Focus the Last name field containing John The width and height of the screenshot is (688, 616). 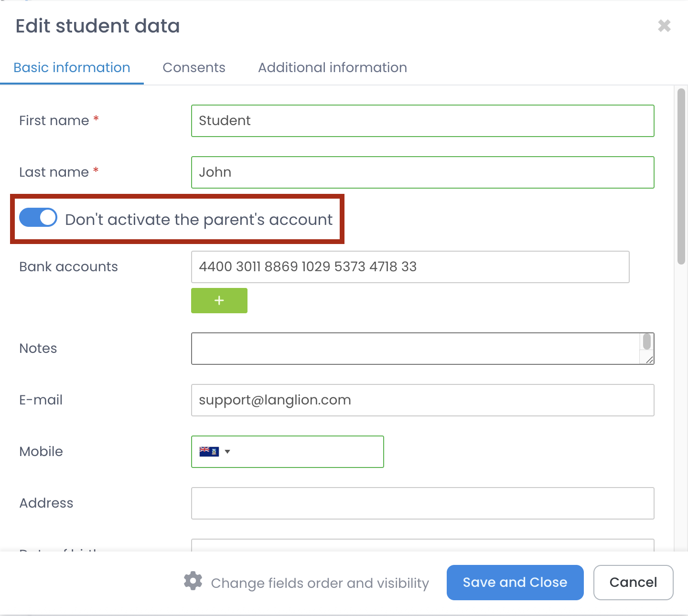click(x=422, y=172)
